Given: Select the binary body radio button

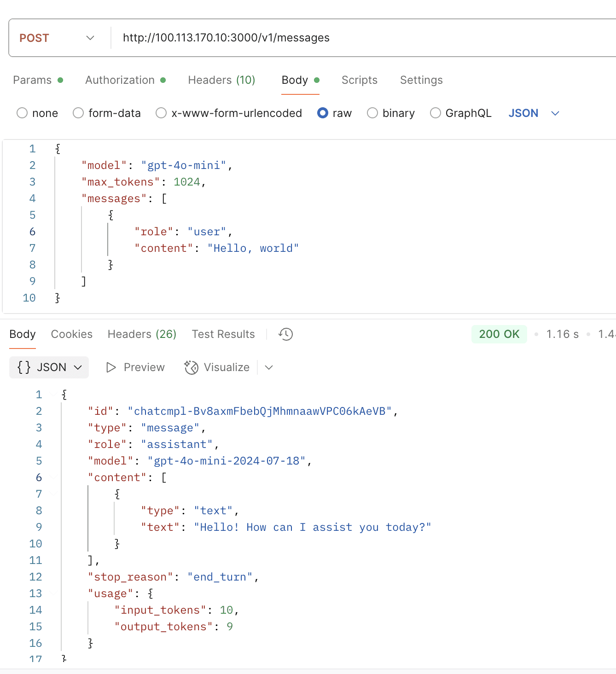Looking at the screenshot, I should pyautogui.click(x=372, y=113).
